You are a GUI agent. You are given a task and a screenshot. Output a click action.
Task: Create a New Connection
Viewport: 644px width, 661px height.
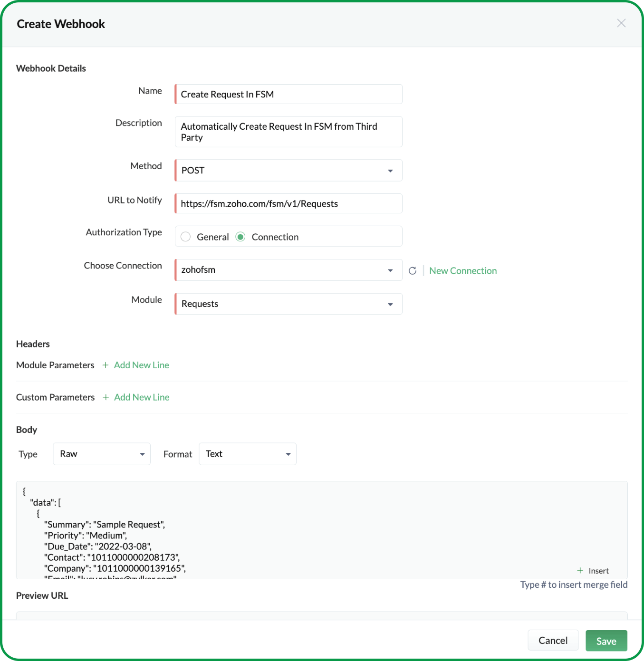click(x=462, y=270)
